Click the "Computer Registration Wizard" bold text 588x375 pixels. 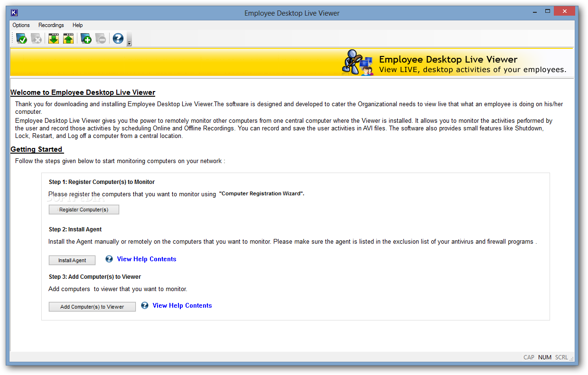click(x=261, y=193)
